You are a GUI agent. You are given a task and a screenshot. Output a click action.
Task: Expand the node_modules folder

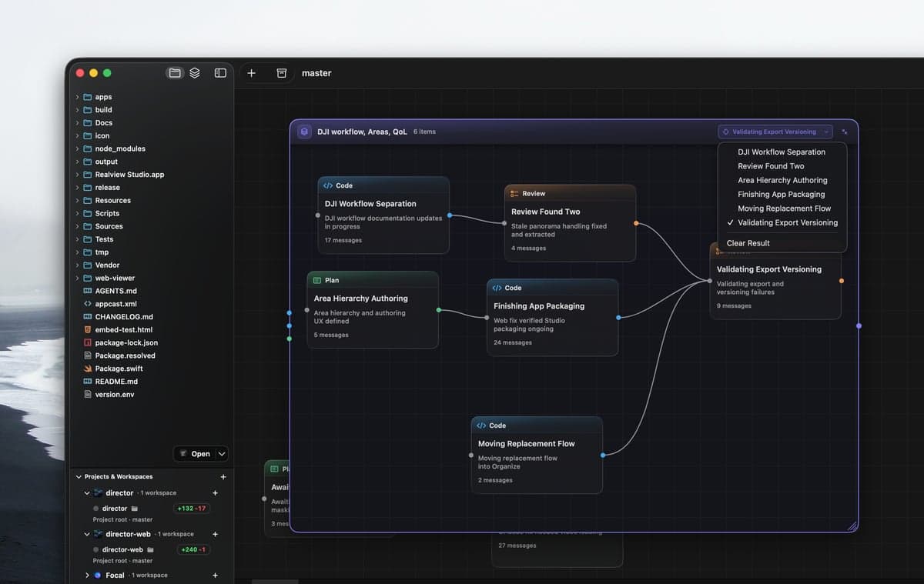[77, 149]
